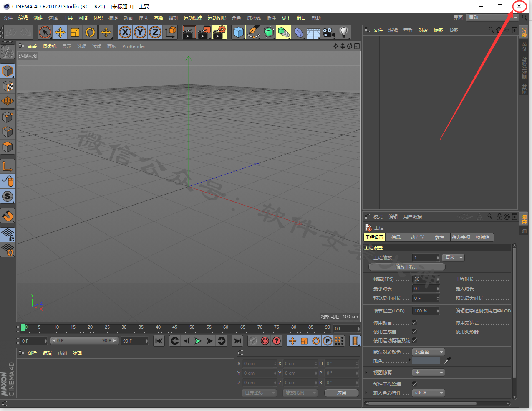Click the 颜色 swatch in project settings
532x411 pixels.
coord(426,360)
